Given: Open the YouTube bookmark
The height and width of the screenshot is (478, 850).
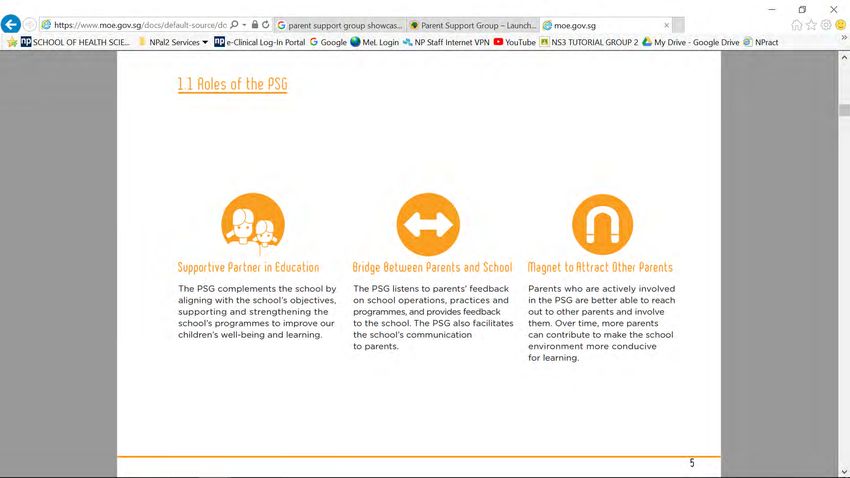Looking at the screenshot, I should tap(514, 42).
